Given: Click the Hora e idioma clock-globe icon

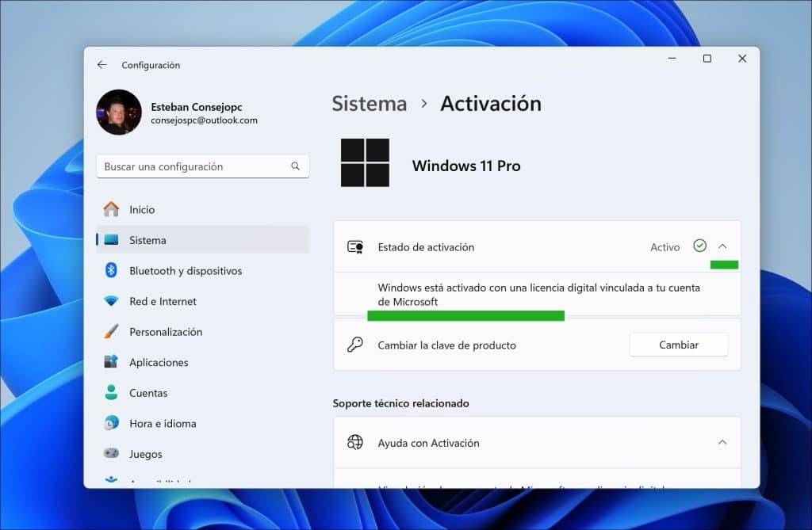Looking at the screenshot, I should pyautogui.click(x=111, y=423).
